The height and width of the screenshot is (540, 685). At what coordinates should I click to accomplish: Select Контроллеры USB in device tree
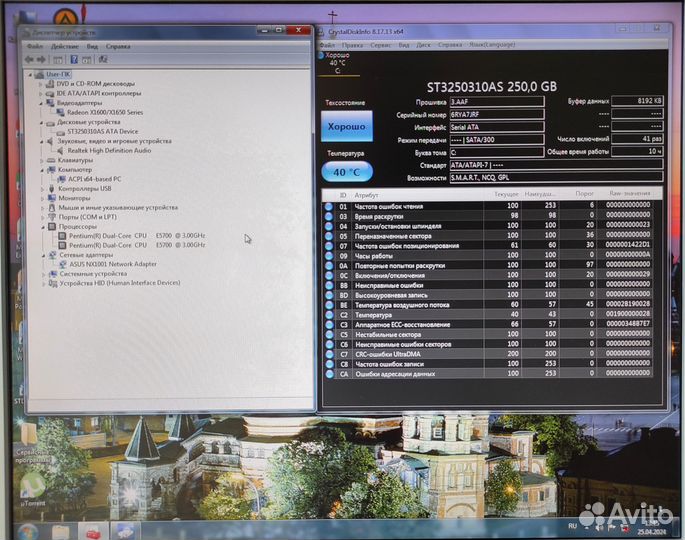(84, 188)
